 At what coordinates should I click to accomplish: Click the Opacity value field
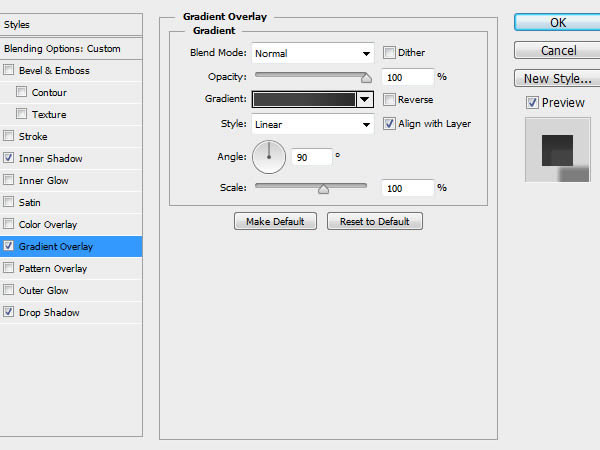pos(408,77)
